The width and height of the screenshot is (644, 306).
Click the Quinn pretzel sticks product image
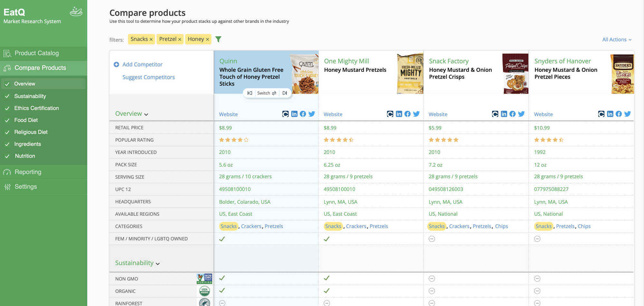[x=305, y=74]
